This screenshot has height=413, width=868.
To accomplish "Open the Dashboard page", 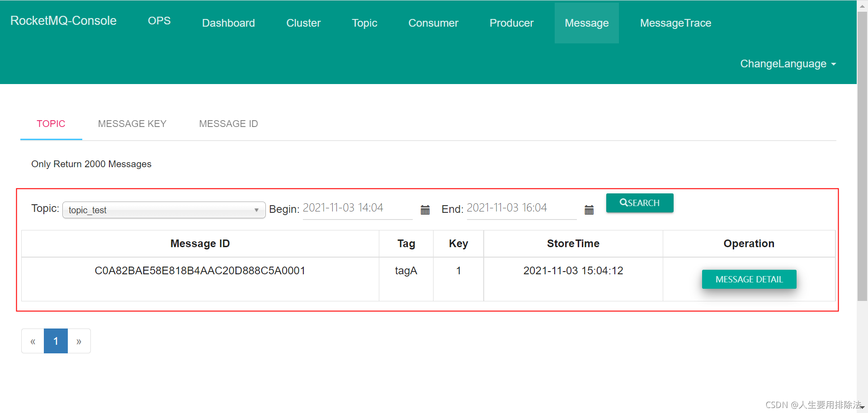I will coord(228,23).
